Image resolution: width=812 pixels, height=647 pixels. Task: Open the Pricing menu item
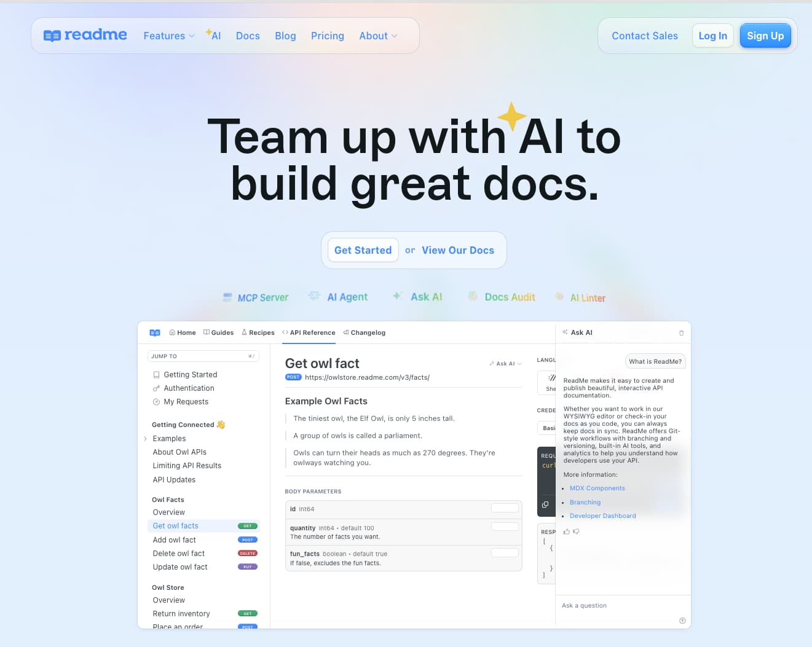click(x=327, y=36)
